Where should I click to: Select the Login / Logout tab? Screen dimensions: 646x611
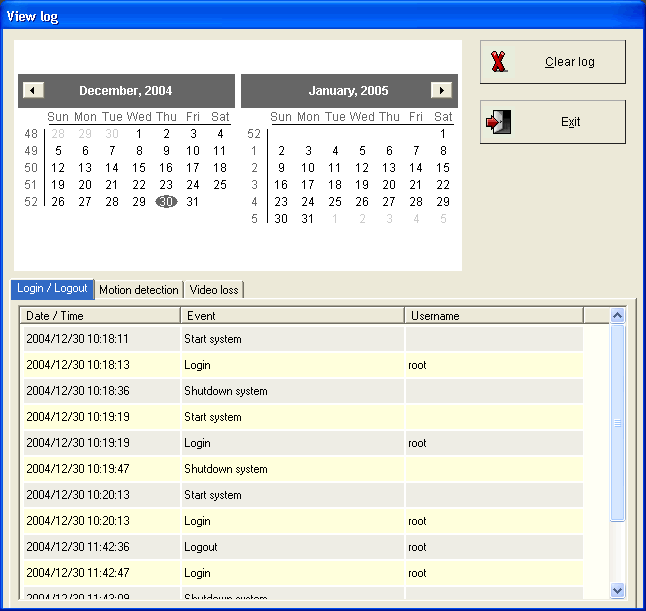pyautogui.click(x=53, y=289)
